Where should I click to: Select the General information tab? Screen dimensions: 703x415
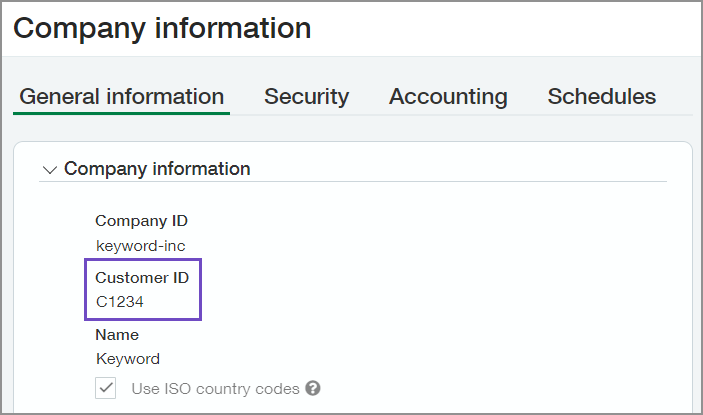tap(121, 97)
